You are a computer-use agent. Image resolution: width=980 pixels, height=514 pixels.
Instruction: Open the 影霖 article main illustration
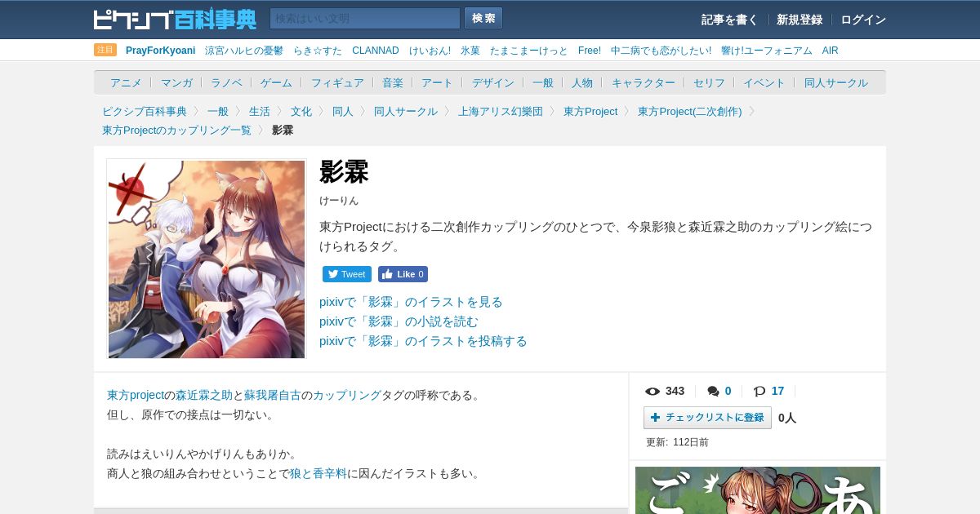click(x=207, y=259)
